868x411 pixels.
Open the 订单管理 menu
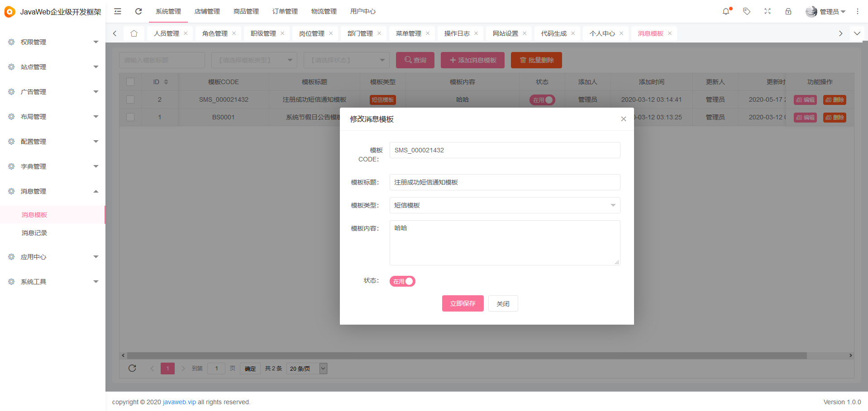pos(285,11)
